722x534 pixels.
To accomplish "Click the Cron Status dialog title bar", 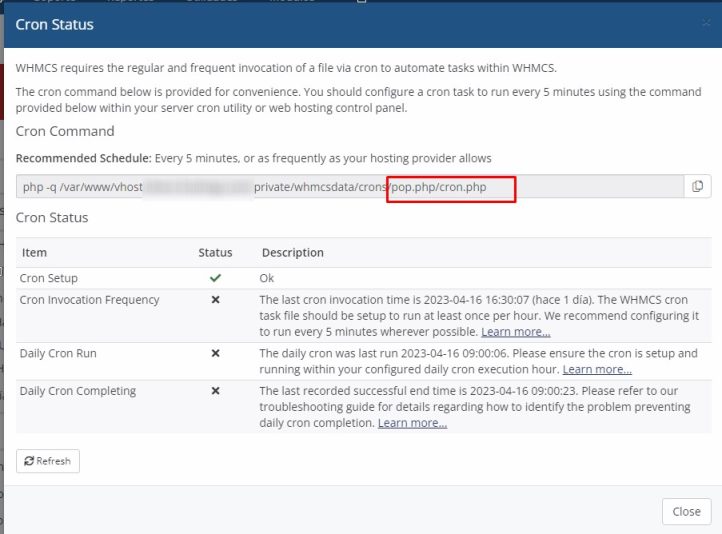I will [x=300, y=24].
